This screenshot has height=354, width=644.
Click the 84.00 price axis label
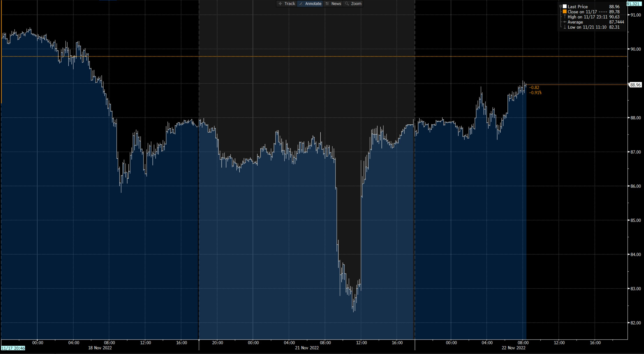(x=636, y=254)
